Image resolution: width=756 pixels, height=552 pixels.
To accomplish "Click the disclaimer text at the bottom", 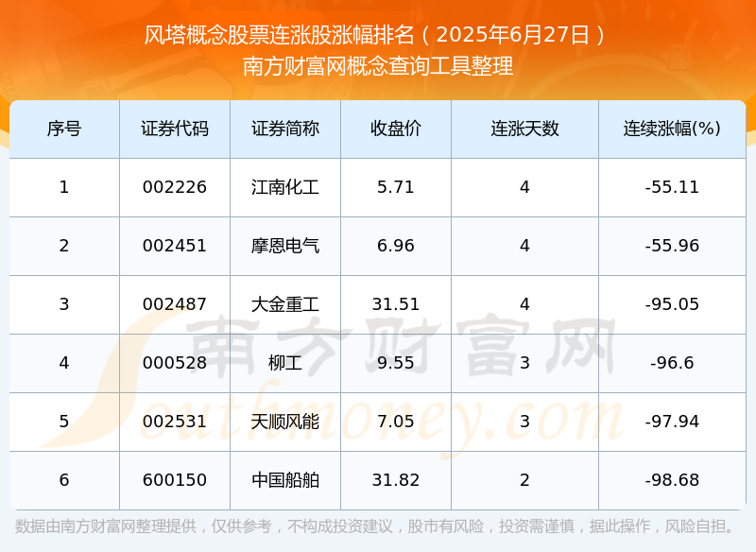I will (x=374, y=526).
